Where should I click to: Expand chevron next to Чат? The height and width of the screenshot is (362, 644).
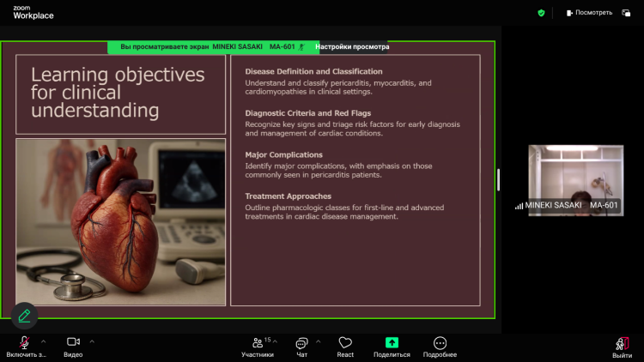[319, 341]
